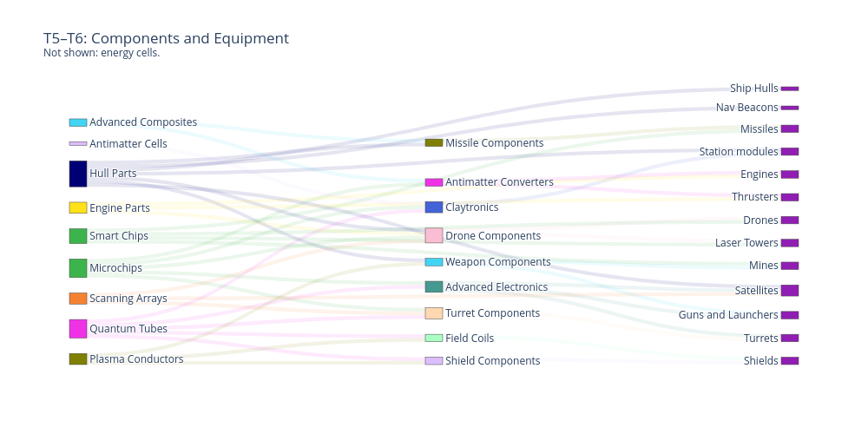
Task: Click the purple Ship Hulls node
Action: pos(789,89)
